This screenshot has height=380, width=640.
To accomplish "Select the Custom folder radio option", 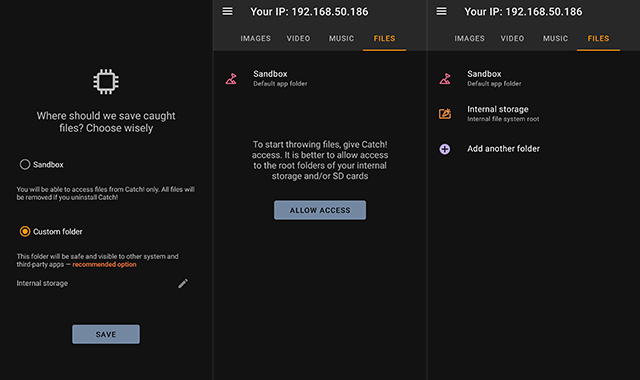I will pyautogui.click(x=25, y=231).
